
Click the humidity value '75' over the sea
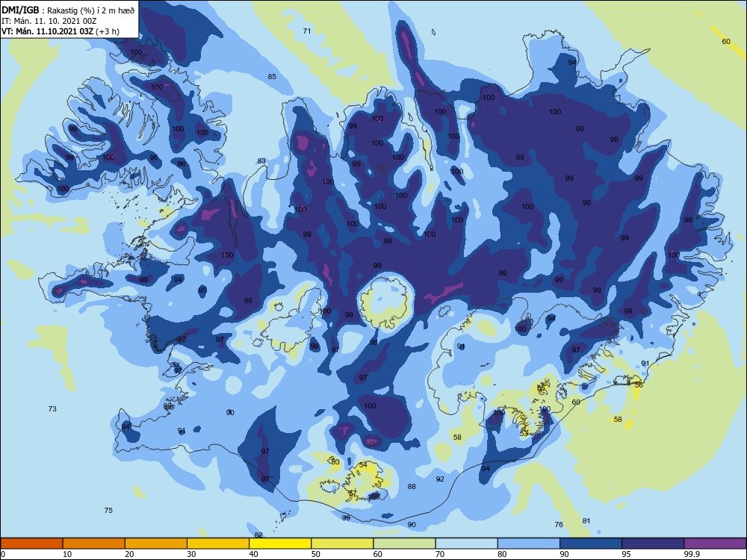[108, 511]
